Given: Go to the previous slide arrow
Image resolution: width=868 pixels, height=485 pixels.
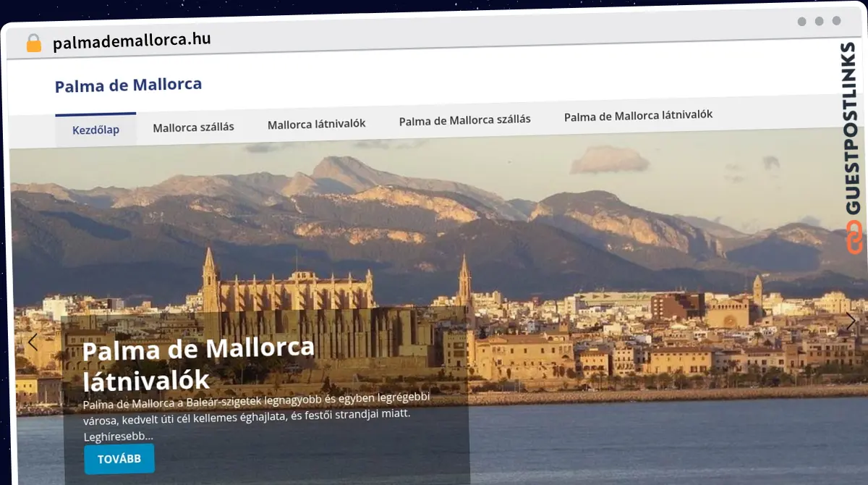Looking at the screenshot, I should click(x=33, y=342).
